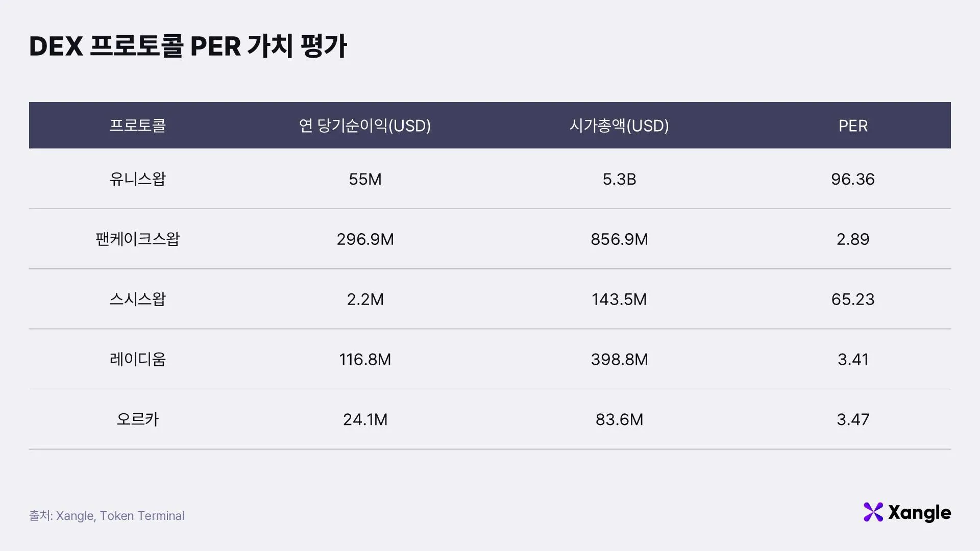The width and height of the screenshot is (980, 551).
Task: Click the 팬케이크스왑 row label
Action: pos(138,239)
